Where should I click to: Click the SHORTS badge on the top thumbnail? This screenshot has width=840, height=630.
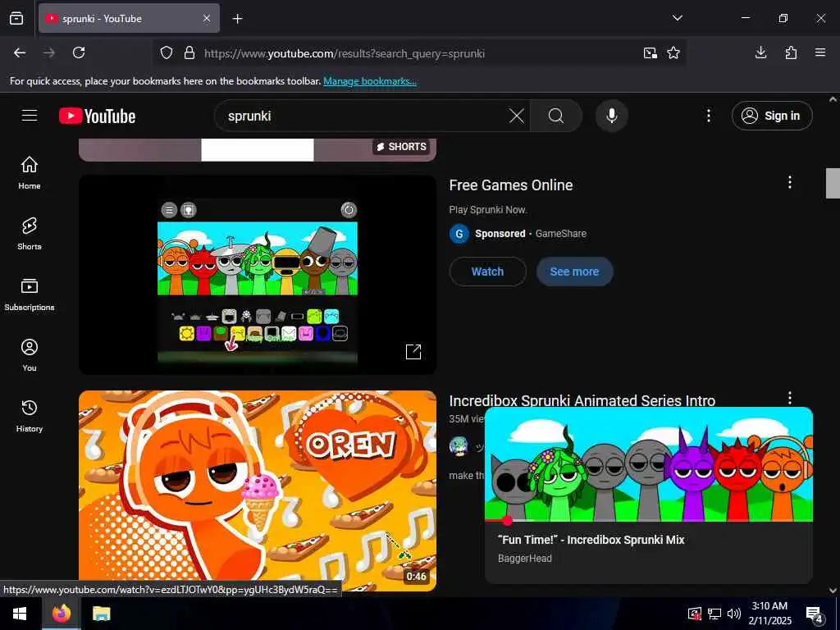click(x=401, y=147)
